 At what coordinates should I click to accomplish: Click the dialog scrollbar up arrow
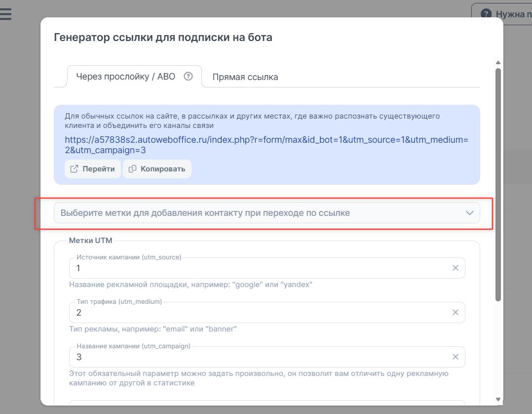point(498,62)
